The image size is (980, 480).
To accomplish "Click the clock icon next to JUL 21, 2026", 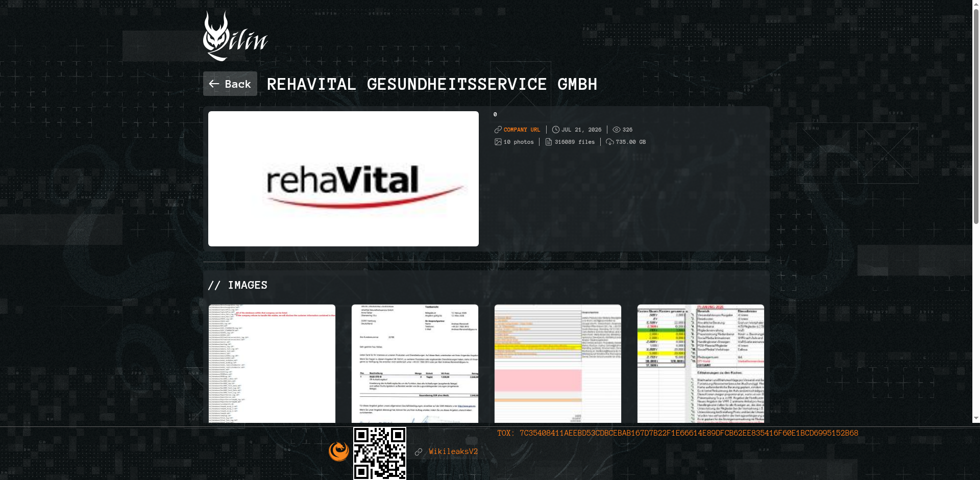I will (556, 130).
